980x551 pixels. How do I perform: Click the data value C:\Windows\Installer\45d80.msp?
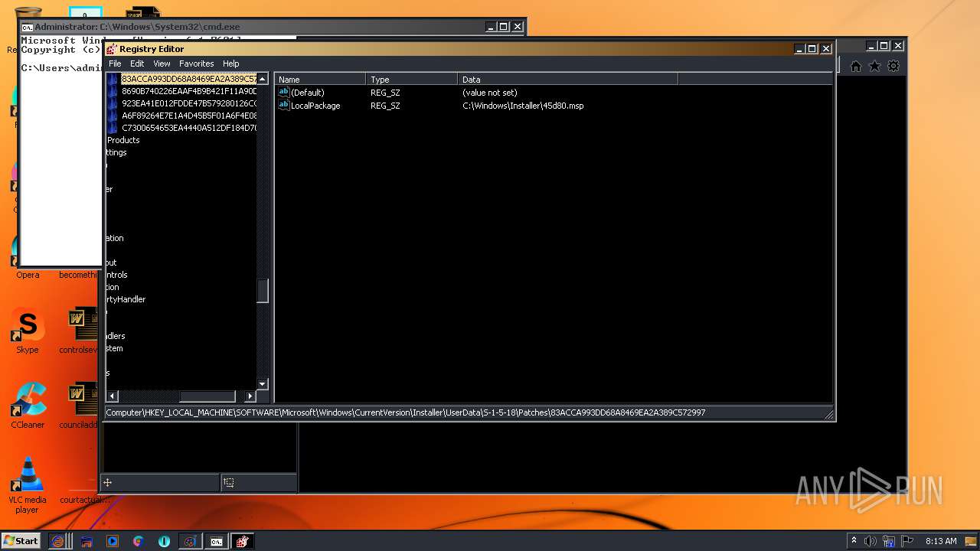pyautogui.click(x=523, y=106)
